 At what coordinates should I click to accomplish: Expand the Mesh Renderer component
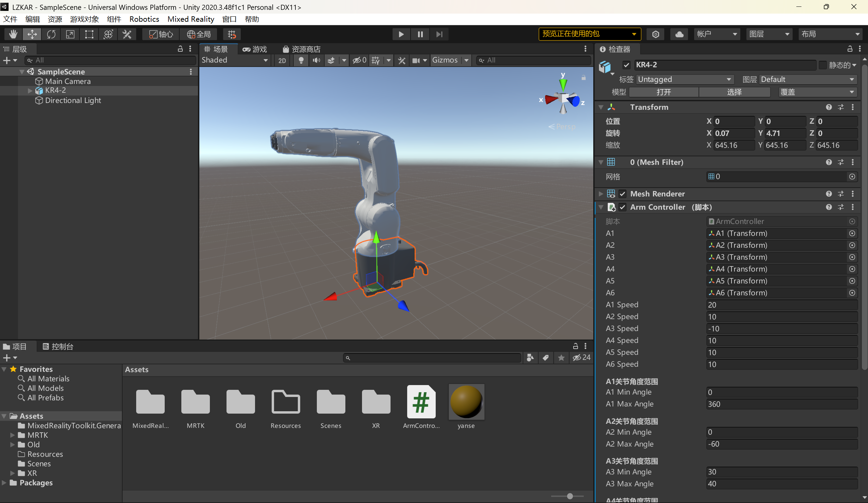tap(601, 194)
